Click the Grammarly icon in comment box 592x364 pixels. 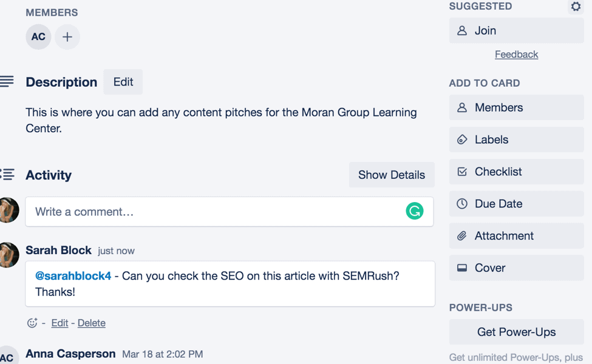click(x=415, y=211)
